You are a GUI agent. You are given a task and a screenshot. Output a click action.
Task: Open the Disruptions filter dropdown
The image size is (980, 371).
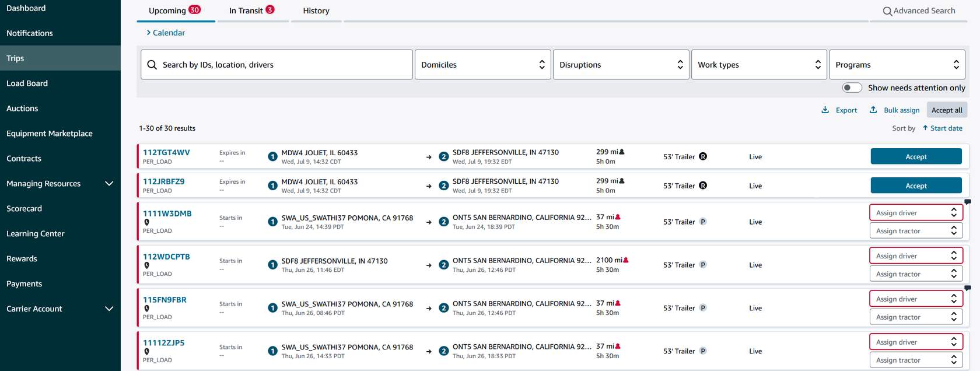point(621,65)
